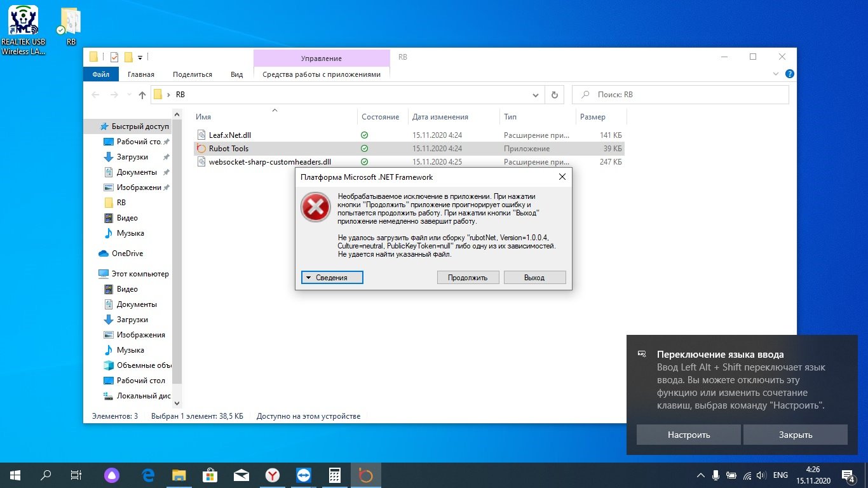Expand the ribbon with the chevron

[x=775, y=74]
